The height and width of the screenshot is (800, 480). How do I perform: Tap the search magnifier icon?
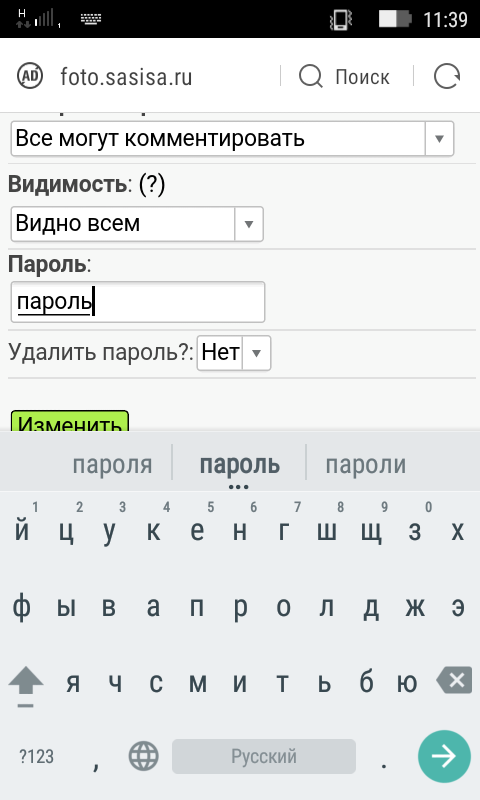click(x=311, y=77)
